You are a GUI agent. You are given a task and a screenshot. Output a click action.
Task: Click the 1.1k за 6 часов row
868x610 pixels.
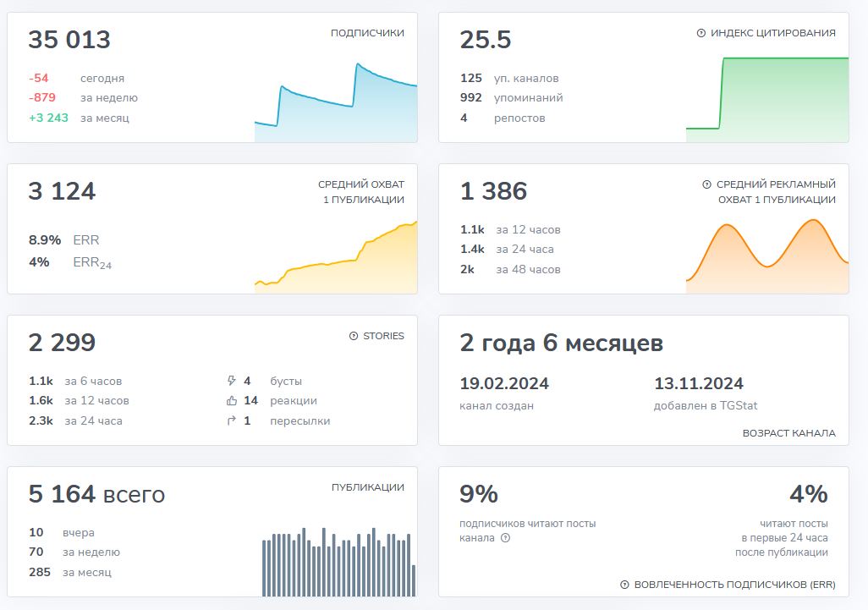pyautogui.click(x=75, y=382)
